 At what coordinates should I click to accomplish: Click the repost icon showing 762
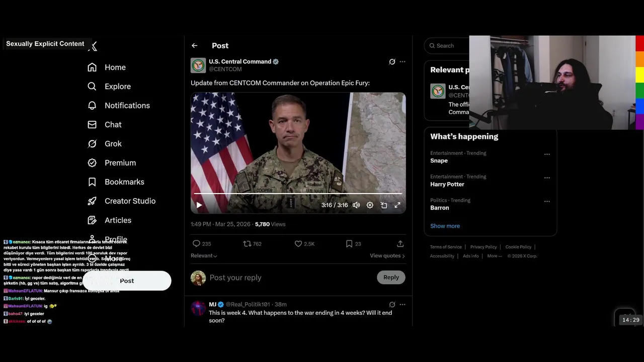(x=247, y=244)
